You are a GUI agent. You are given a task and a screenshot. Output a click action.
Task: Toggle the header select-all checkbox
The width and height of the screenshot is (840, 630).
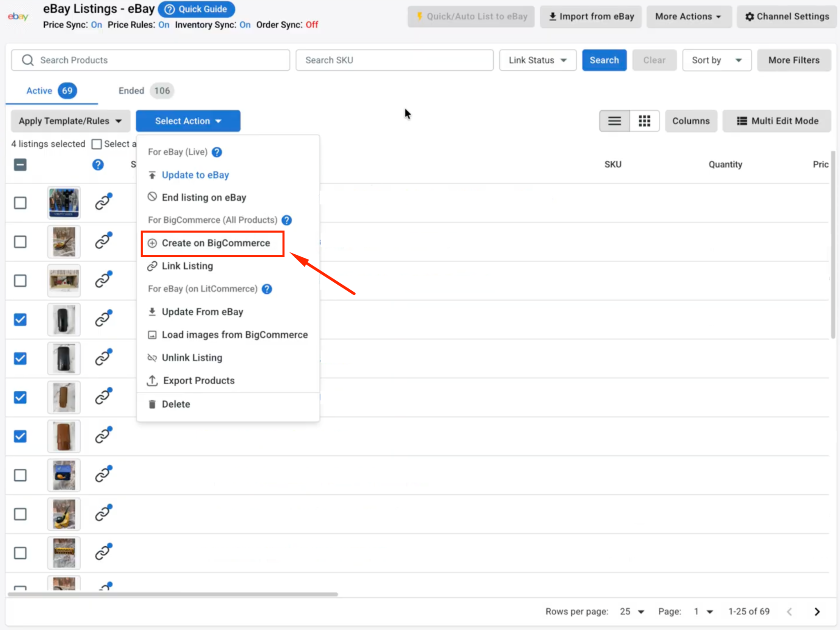point(20,165)
